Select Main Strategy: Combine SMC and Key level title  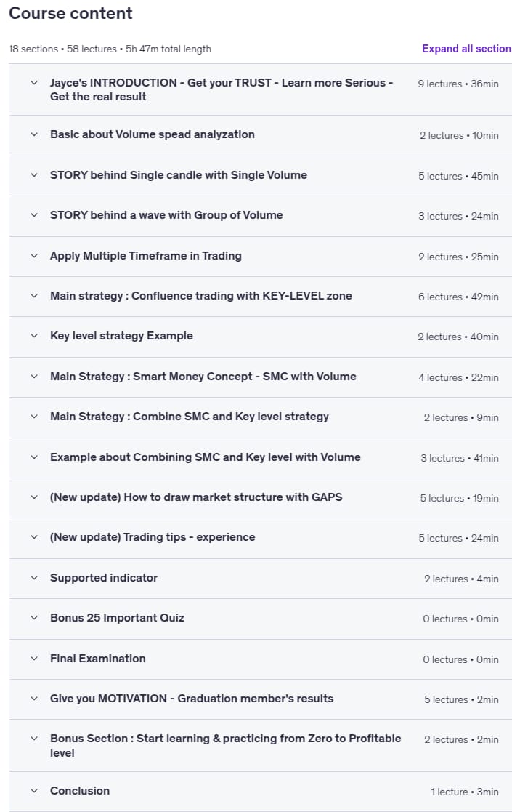point(190,417)
